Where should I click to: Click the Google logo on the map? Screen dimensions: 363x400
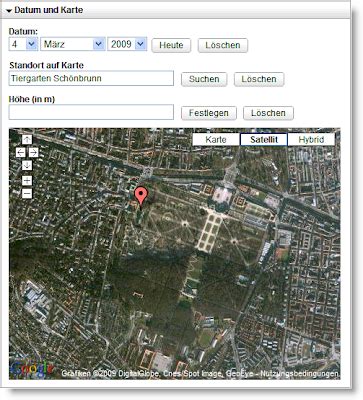pos(32,369)
